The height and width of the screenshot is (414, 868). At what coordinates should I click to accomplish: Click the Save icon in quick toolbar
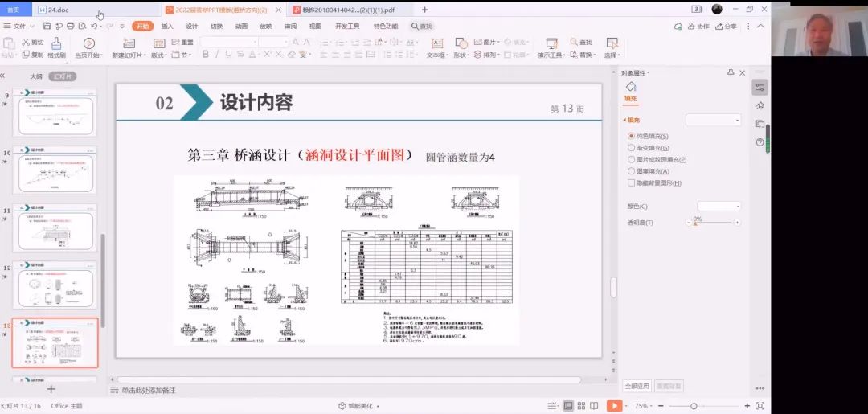47,26
